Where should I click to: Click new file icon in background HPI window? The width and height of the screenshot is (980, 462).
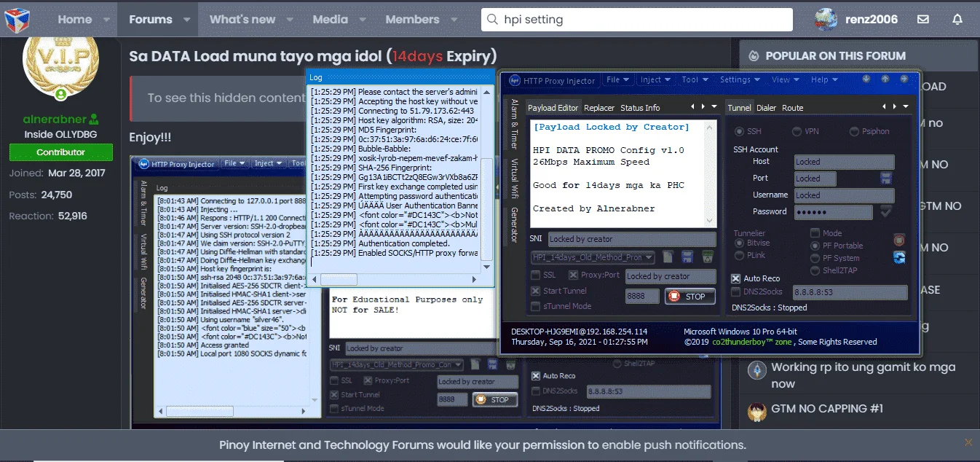pos(475,364)
